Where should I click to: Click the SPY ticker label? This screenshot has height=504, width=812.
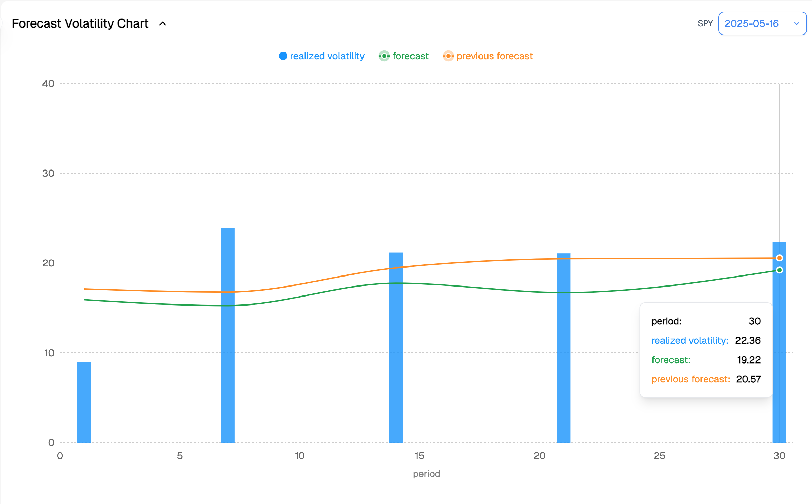pos(705,23)
